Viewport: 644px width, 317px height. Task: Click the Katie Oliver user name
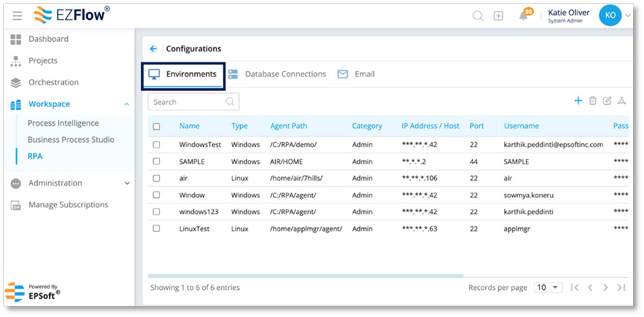click(569, 13)
